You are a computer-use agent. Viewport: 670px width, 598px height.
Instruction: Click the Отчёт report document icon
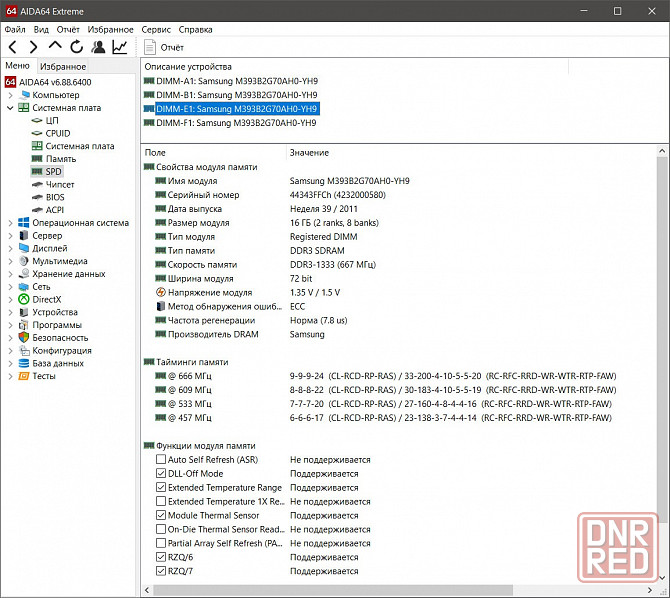coord(150,47)
